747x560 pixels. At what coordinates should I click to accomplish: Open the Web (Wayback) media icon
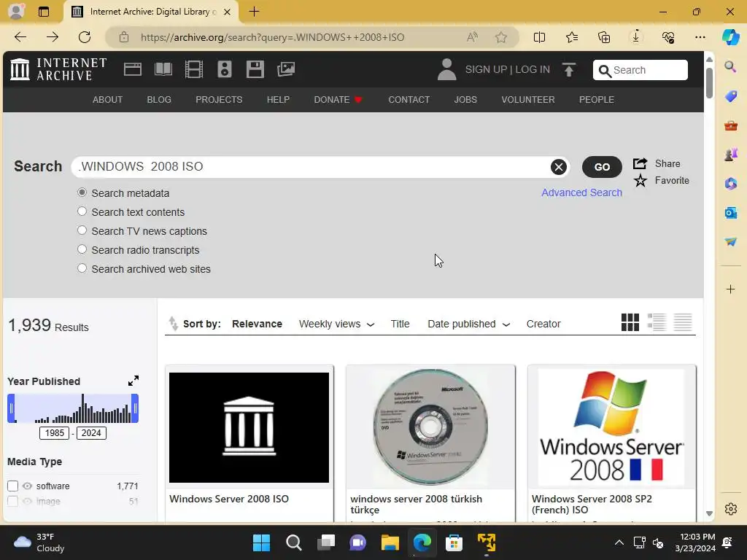pyautogui.click(x=133, y=69)
